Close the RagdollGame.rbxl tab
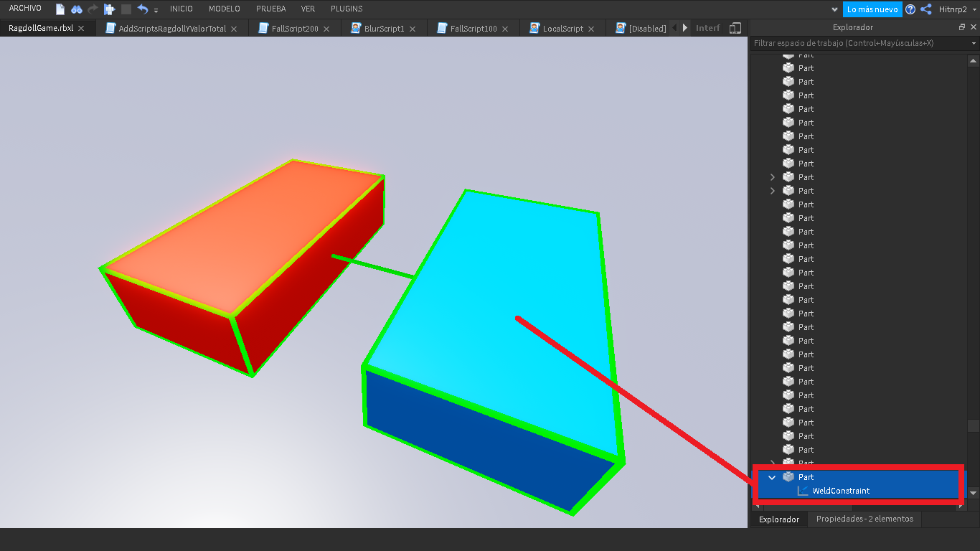The width and height of the screenshot is (980, 551). click(81, 29)
